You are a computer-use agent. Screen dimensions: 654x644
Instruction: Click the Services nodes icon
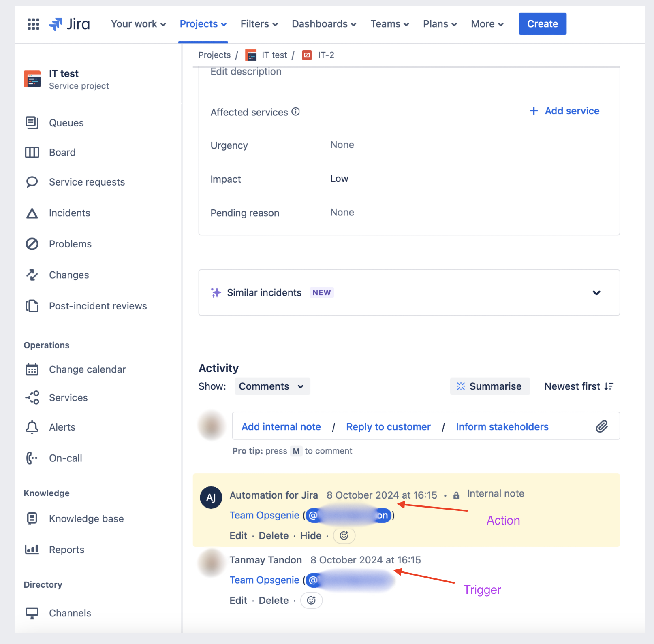32,397
